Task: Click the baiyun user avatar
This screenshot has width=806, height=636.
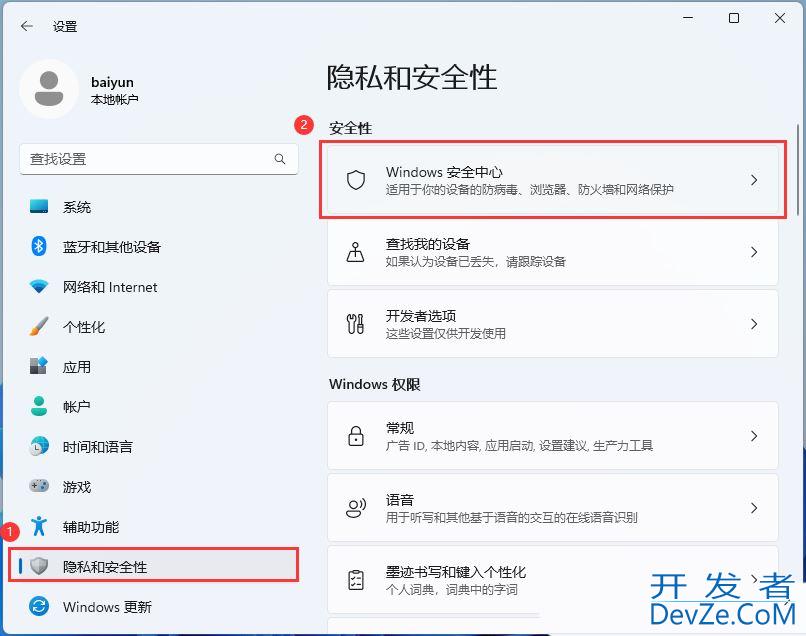Action: click(x=49, y=89)
